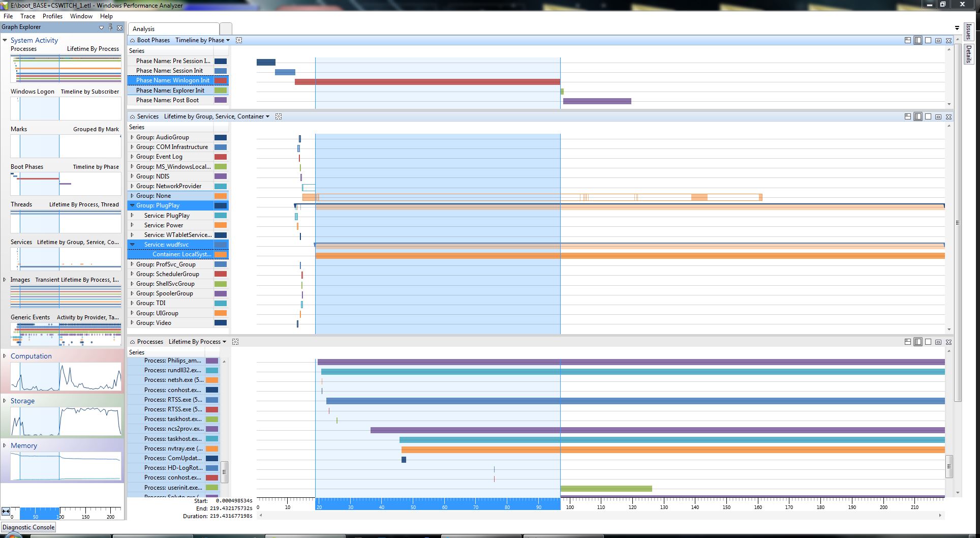Viewport: 980px width, 538px height.
Task: Open the Trace menu
Action: coord(27,16)
